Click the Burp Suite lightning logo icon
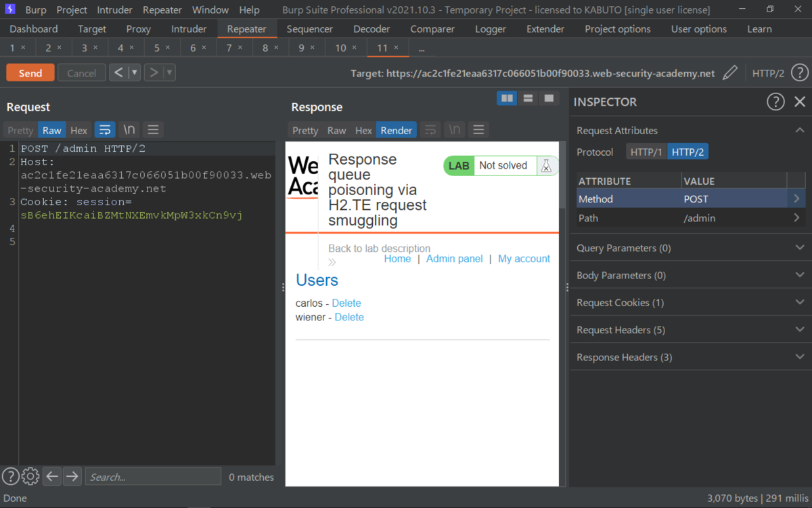812x508 pixels. (9, 9)
